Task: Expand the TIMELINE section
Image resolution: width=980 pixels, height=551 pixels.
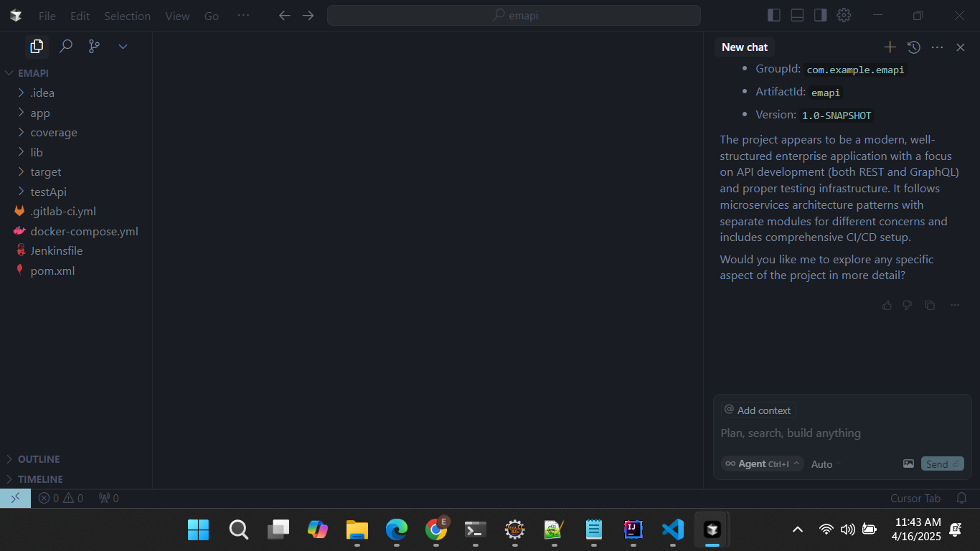Action: coord(76,479)
